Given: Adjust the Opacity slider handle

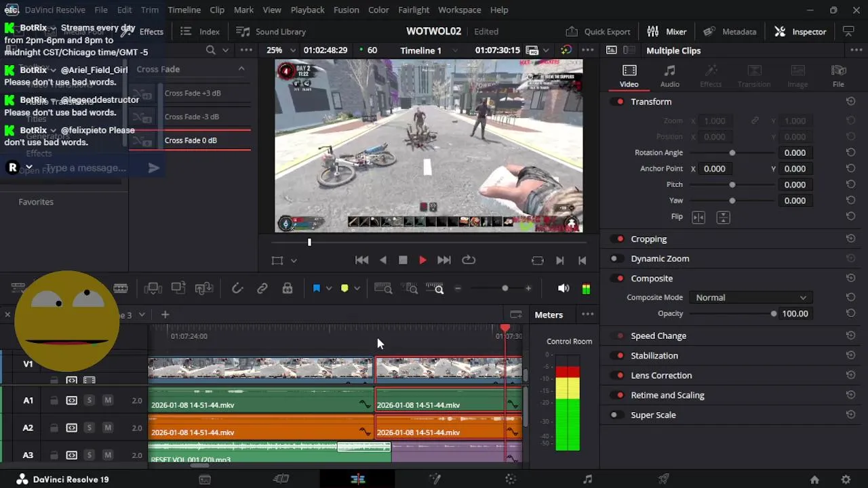Looking at the screenshot, I should [774, 314].
